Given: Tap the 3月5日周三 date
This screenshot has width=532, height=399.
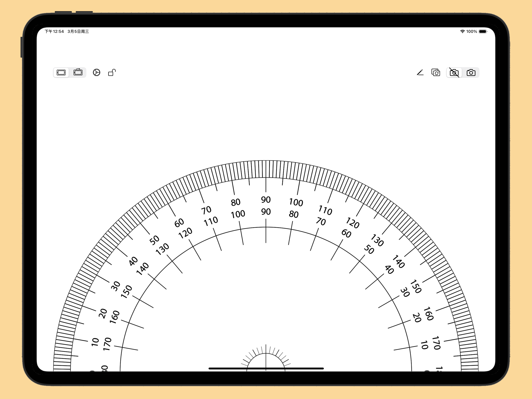Looking at the screenshot, I should (x=78, y=32).
